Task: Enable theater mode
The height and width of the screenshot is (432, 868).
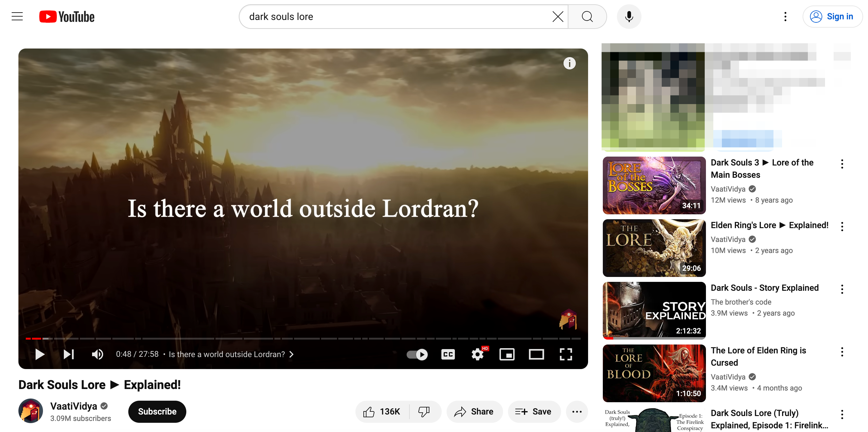Action: (536, 354)
